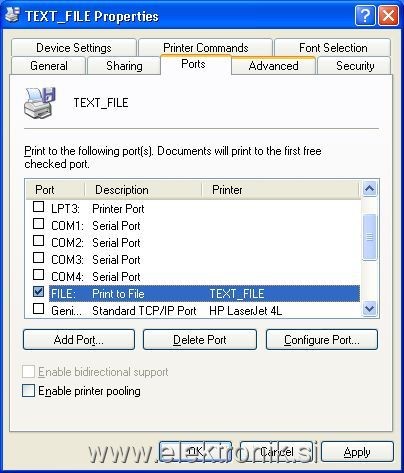
Task: Click the port list scroll up arrow
Action: coord(369,189)
